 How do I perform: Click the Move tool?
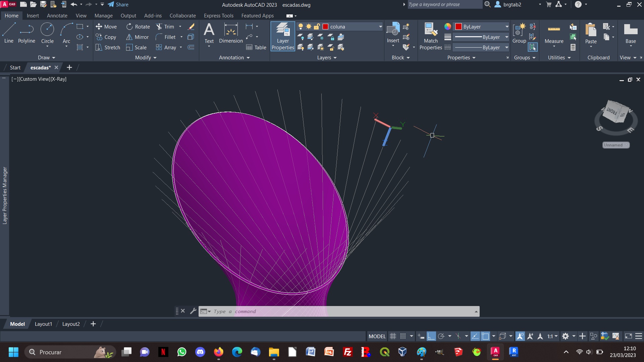click(x=106, y=26)
